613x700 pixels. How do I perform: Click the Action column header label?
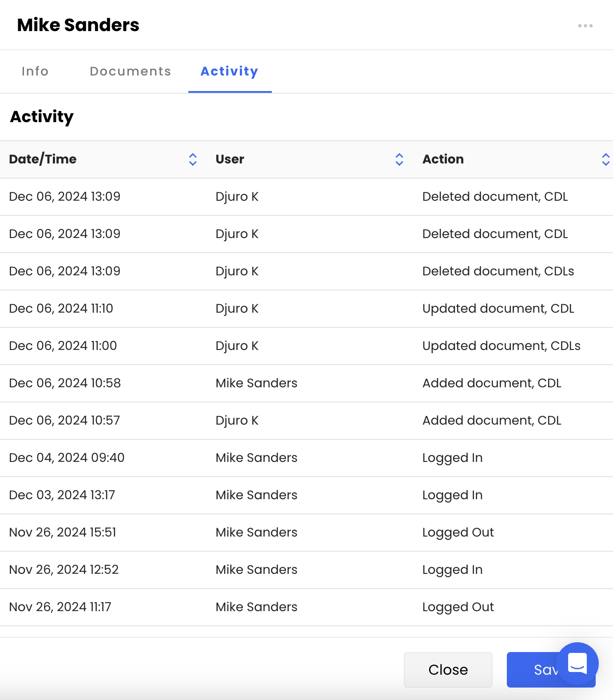point(443,159)
